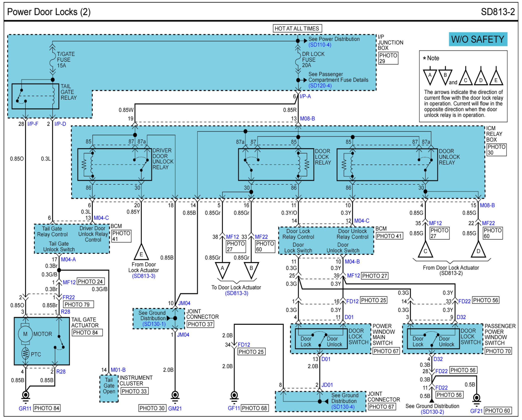Click the Tail Gate Relay box
Screen dimensions: 522x420
[x=35, y=96]
